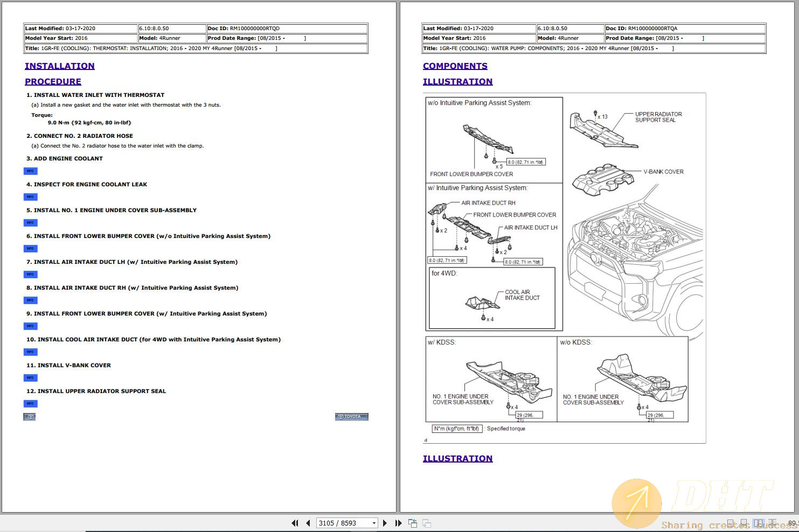This screenshot has height=532, width=799.
Task: Open INFO under step 9 Front Lower Bumper Cover
Action: (30, 326)
